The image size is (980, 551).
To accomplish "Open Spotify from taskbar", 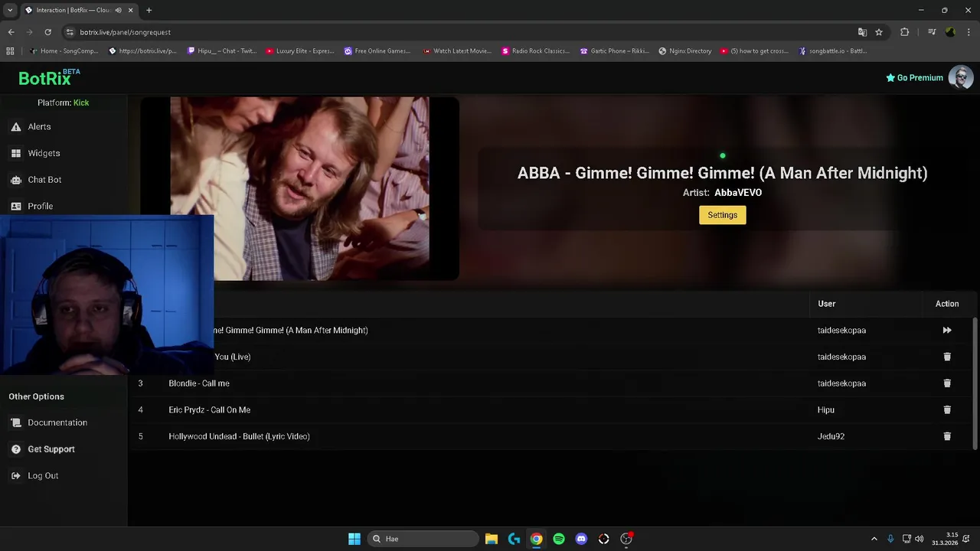I will (x=559, y=539).
